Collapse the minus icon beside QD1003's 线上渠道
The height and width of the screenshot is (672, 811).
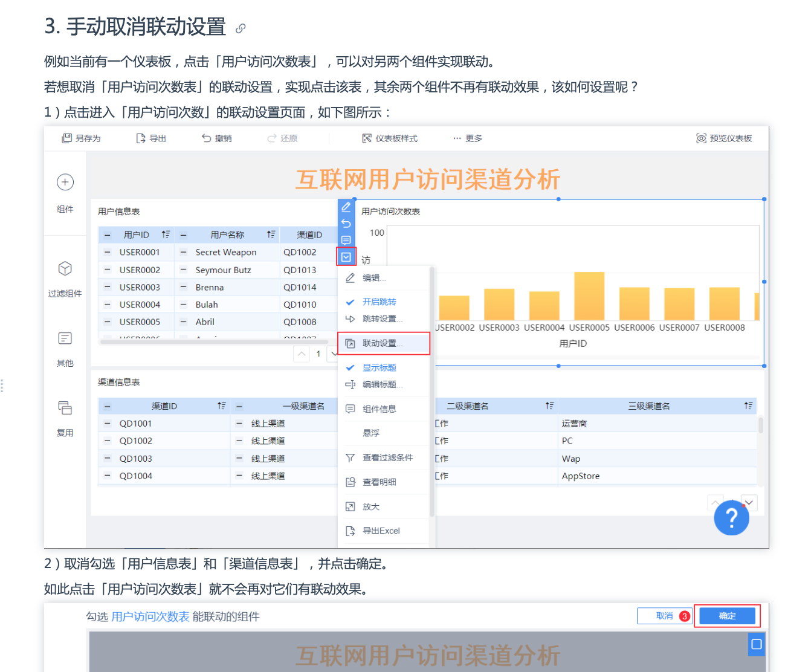(x=239, y=459)
